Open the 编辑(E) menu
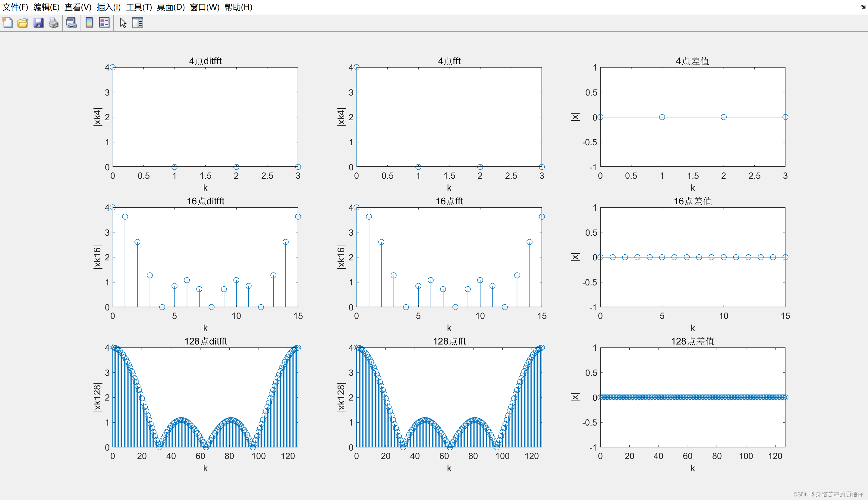Screen dimensions: 868x500 pyautogui.click(x=46, y=7)
